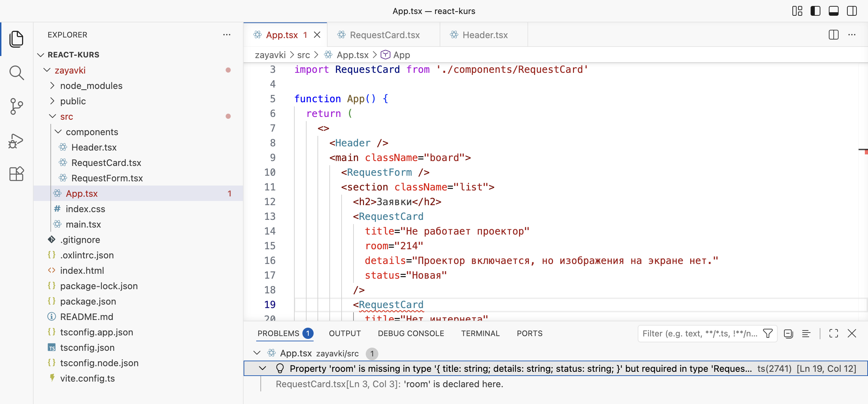Open the PORTS panel tab
This screenshot has height=404, width=868.
[530, 333]
